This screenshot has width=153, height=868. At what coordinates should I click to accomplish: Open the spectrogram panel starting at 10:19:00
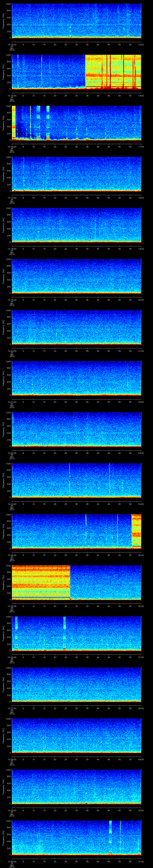point(76,276)
